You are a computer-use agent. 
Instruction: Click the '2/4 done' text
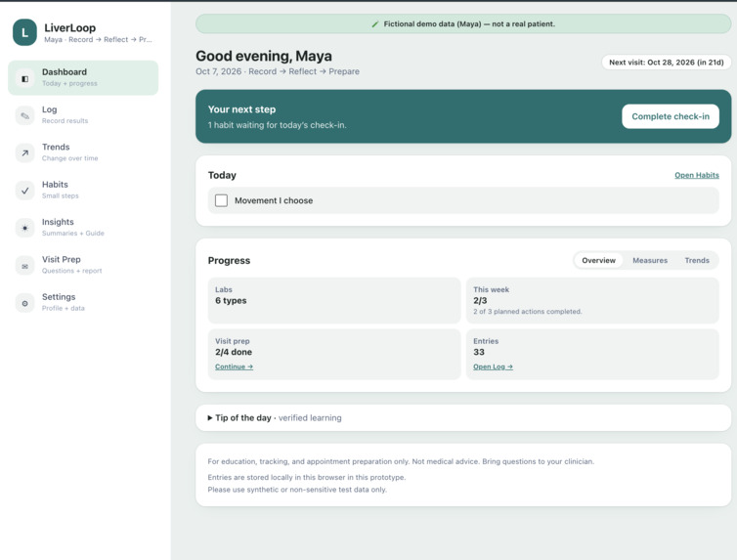[234, 353]
